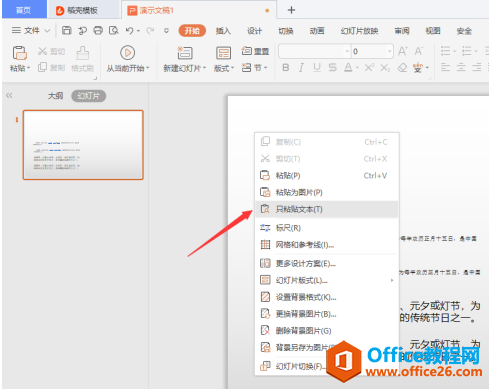Click the numbered list icon

[x=466, y=51]
